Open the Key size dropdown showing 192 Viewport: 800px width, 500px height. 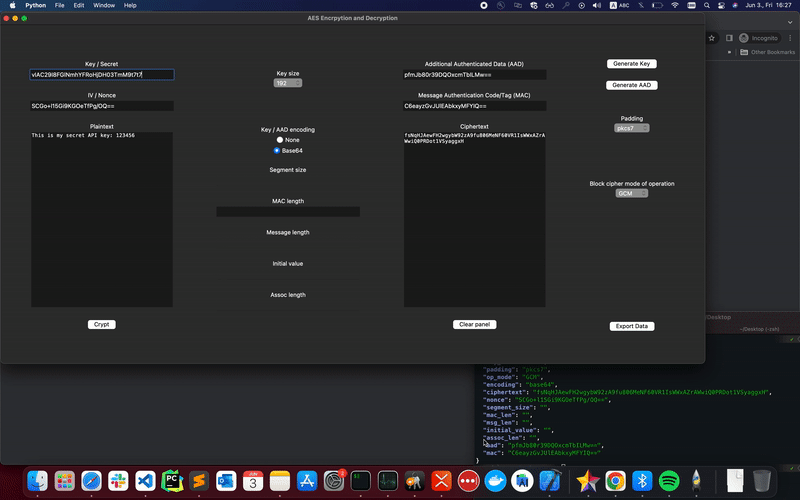tap(288, 83)
